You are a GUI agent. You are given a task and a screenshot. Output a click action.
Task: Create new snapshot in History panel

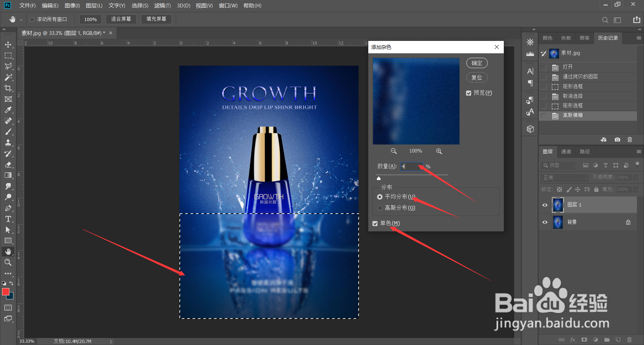(x=617, y=140)
